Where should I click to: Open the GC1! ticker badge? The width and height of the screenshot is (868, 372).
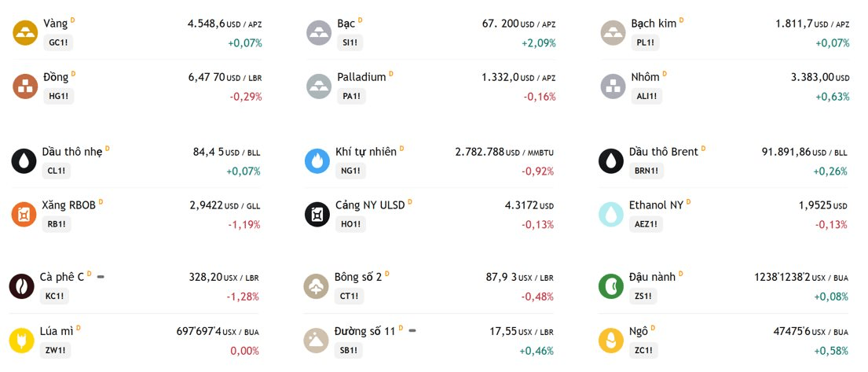click(x=58, y=42)
